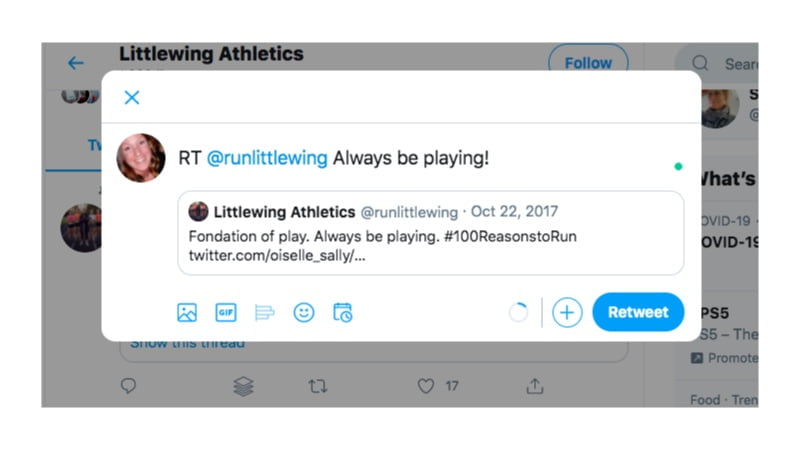Open the emoji picker
Screen dimensions: 800x450
click(304, 312)
